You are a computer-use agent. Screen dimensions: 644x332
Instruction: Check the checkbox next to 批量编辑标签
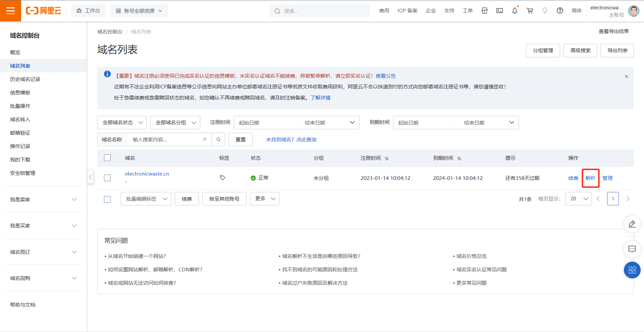click(107, 199)
